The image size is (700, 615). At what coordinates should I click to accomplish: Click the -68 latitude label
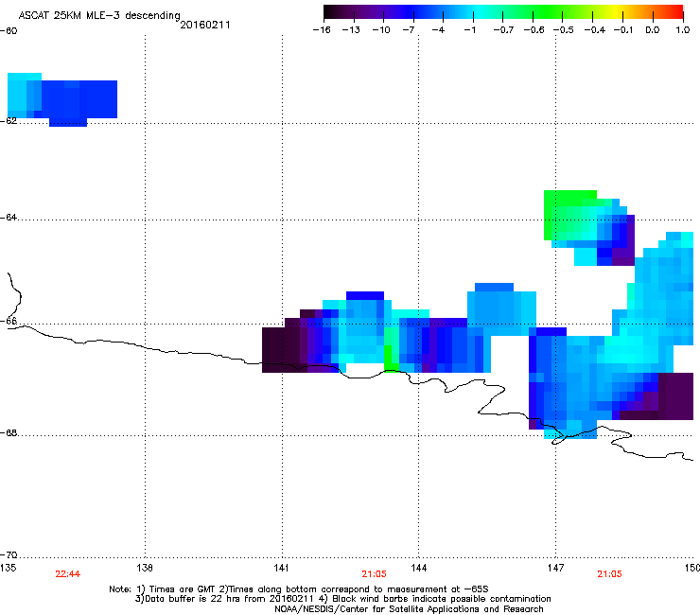[9, 432]
